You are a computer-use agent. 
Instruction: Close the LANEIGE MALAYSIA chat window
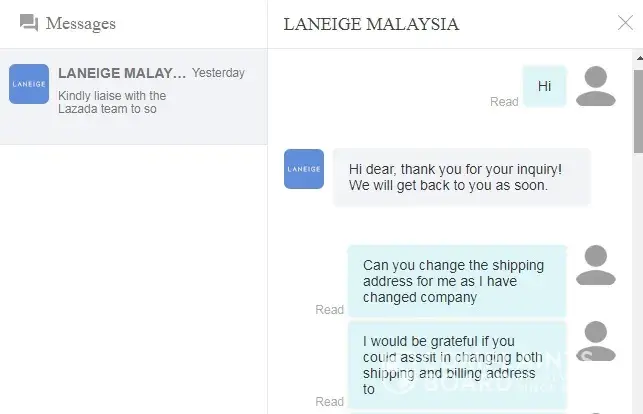click(x=625, y=23)
